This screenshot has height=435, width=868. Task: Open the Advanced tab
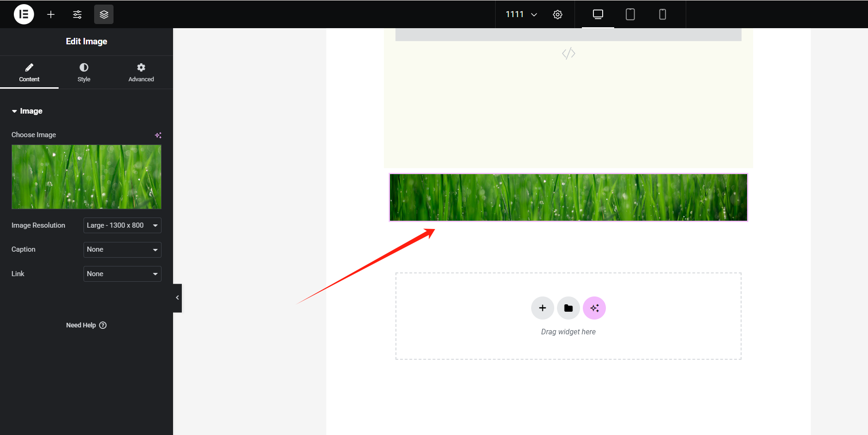(x=141, y=72)
